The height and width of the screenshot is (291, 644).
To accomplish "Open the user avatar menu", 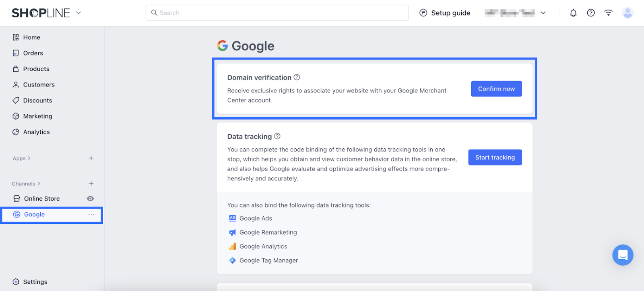I will [627, 13].
